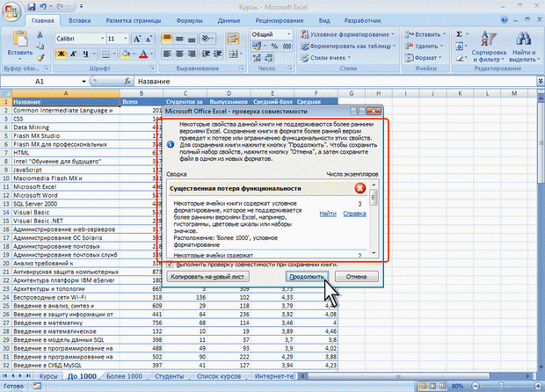Decrease cell indent

[206, 54]
